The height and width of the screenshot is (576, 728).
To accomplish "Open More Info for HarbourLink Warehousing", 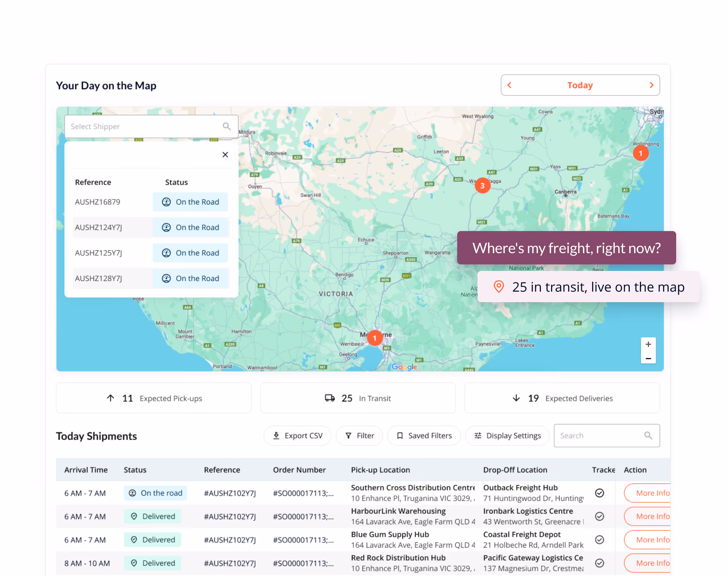I will pos(648,516).
